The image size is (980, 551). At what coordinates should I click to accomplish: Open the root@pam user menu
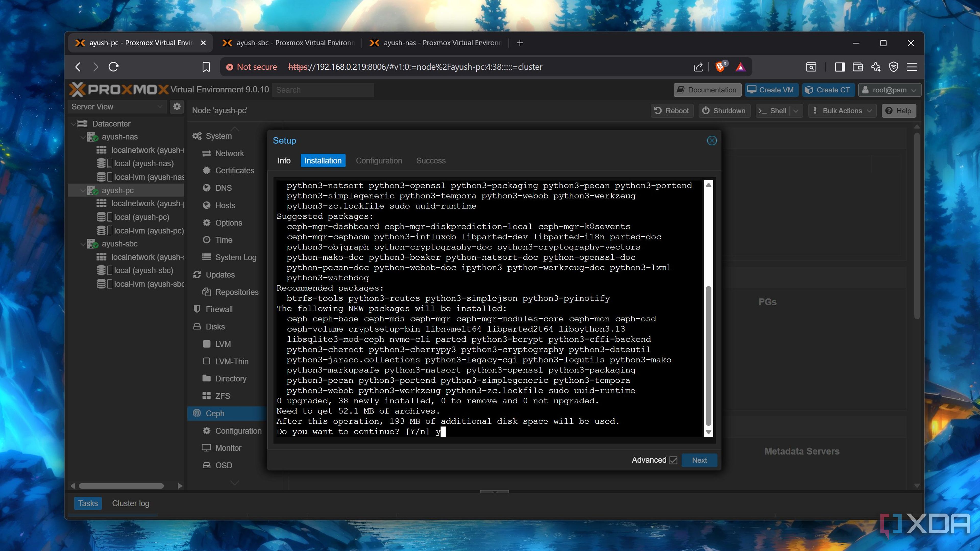(x=889, y=90)
